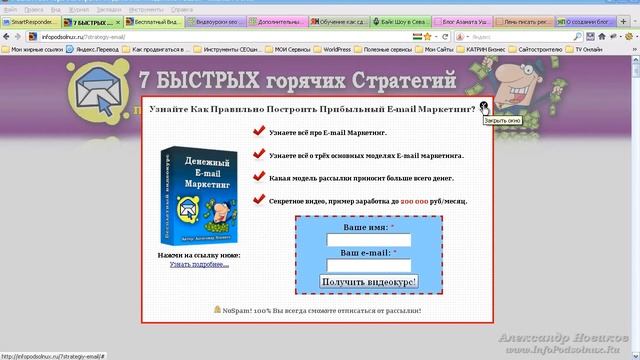Open the Мои Сайты bookmarks folder
Viewport: 640px width, 360px height.
[x=435, y=49]
